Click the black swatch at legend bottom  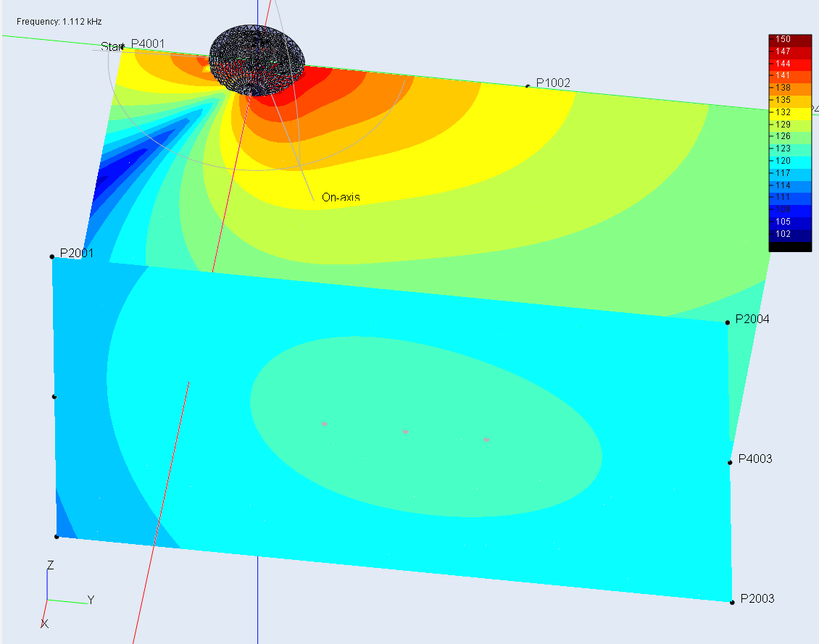pos(790,246)
